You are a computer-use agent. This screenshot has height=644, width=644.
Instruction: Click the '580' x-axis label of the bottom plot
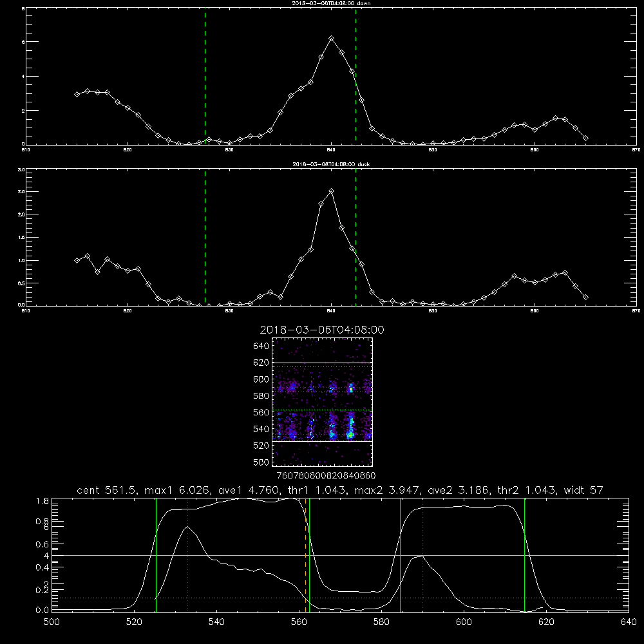tap(381, 622)
